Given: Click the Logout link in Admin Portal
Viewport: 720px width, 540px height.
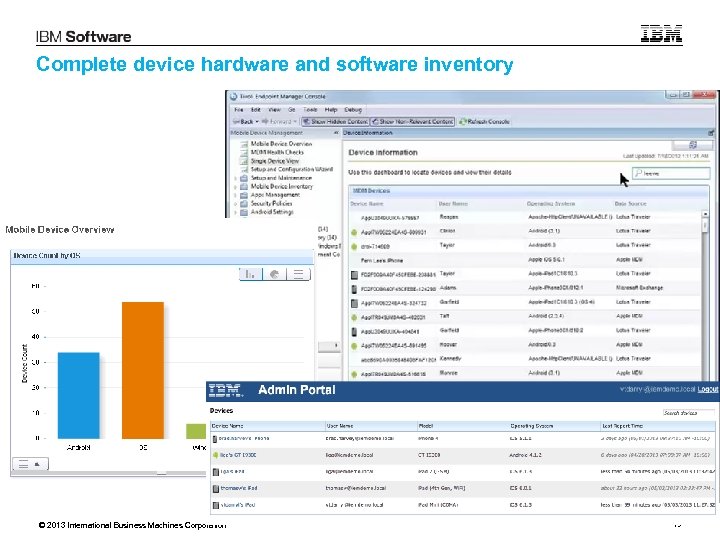Looking at the screenshot, I should 708,389.
